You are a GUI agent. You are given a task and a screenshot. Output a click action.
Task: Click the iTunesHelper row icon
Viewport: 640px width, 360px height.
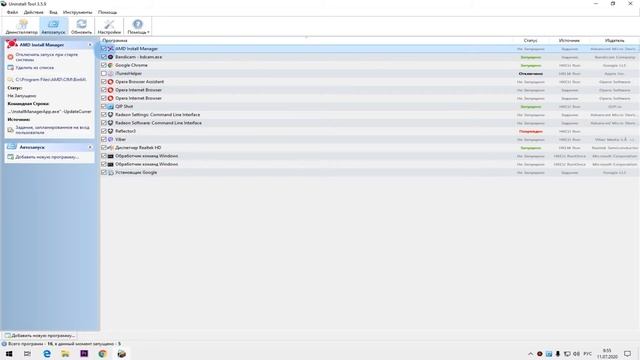[x=111, y=73]
